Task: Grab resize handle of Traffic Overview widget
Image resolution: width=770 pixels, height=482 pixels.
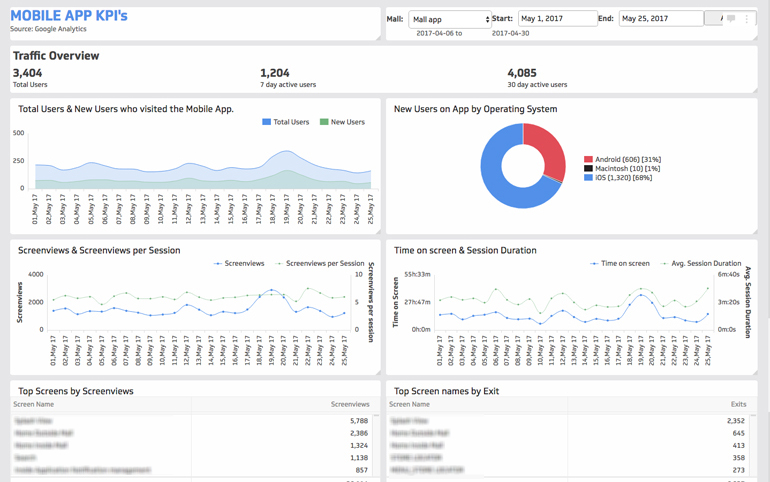Action: pyautogui.click(x=754, y=90)
